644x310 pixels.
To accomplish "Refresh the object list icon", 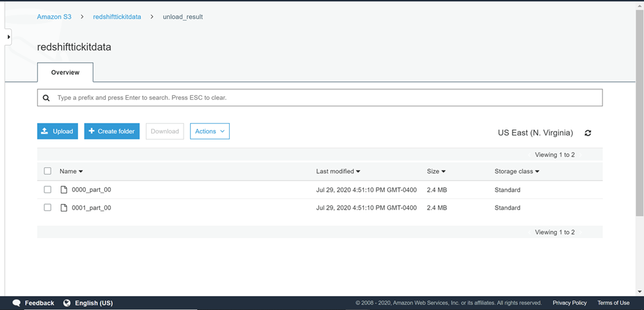I will 588,133.
